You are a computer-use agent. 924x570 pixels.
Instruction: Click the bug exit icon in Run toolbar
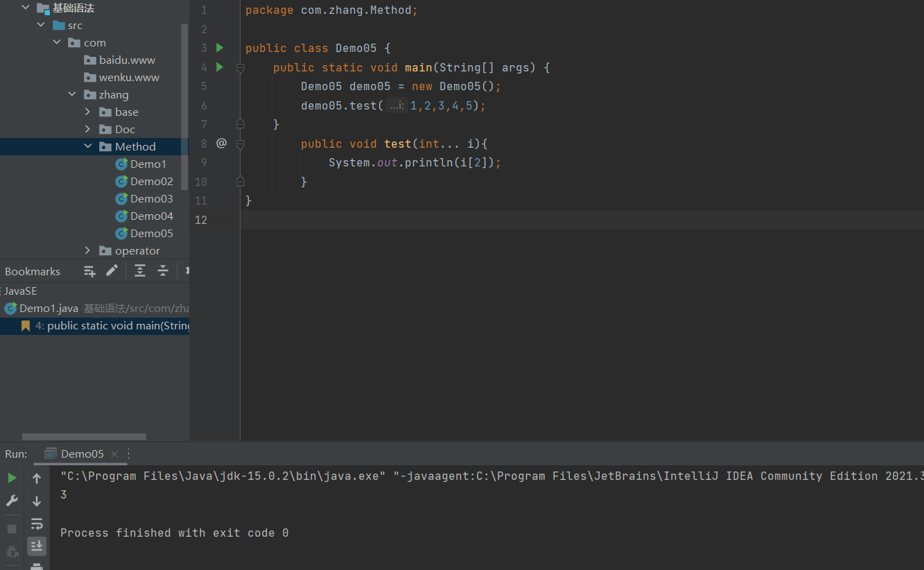click(x=12, y=552)
